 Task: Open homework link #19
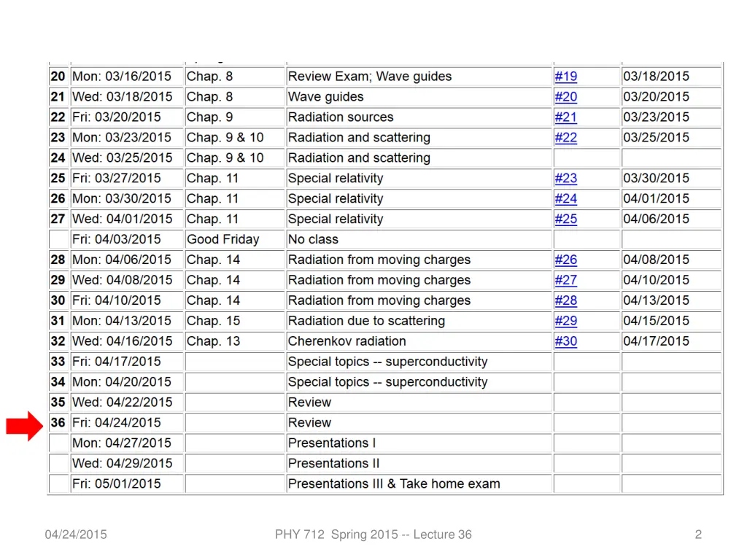[565, 76]
